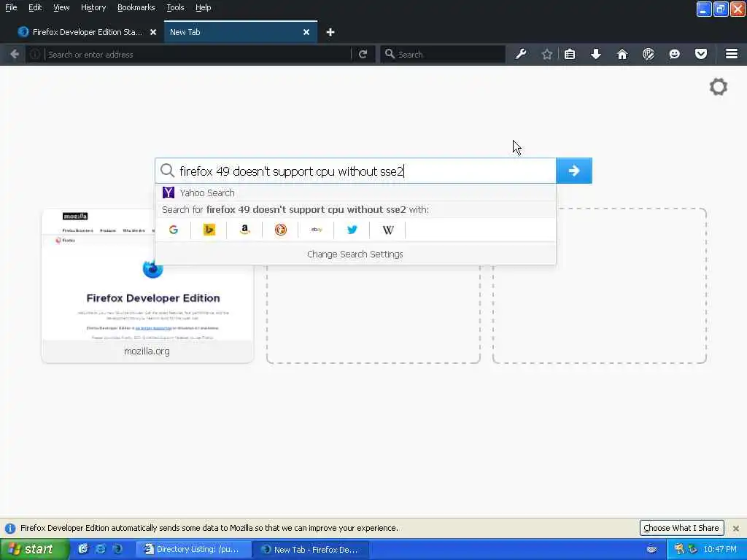This screenshot has width=747, height=560.
Task: Search with eBay engine icon
Action: (x=317, y=230)
